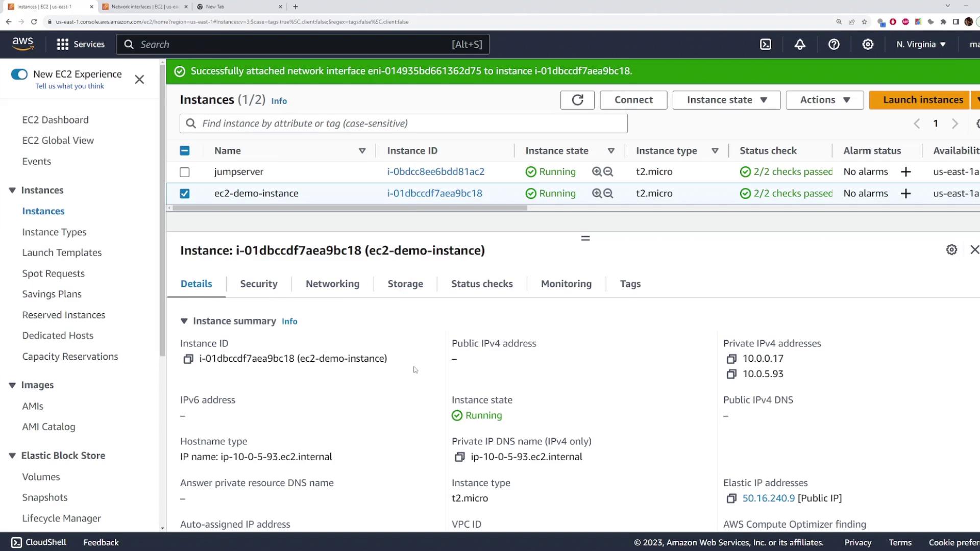This screenshot has height=551, width=980.
Task: Open the detail panel settings gear
Action: (x=951, y=250)
